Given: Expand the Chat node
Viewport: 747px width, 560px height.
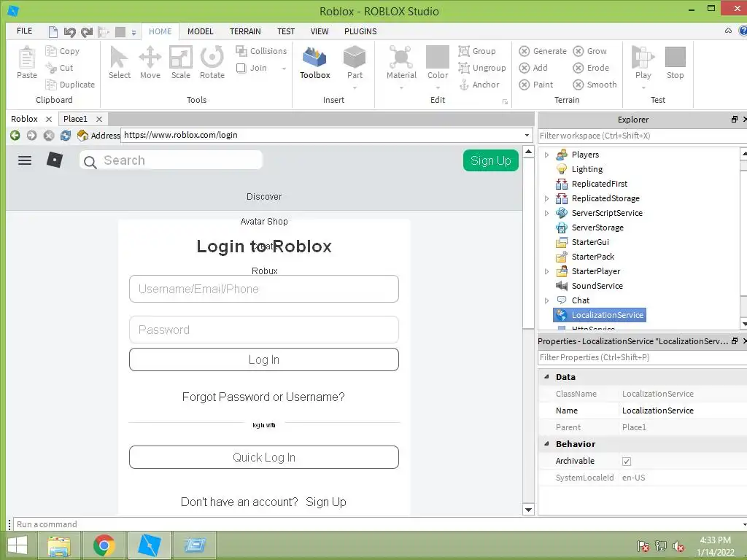Looking at the screenshot, I should (546, 300).
